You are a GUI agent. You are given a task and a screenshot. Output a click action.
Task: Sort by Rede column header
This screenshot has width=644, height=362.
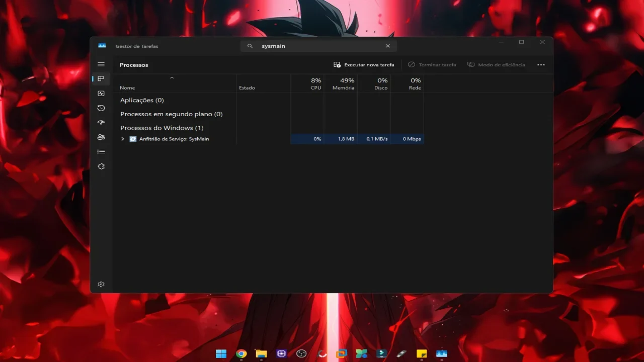tap(407, 83)
